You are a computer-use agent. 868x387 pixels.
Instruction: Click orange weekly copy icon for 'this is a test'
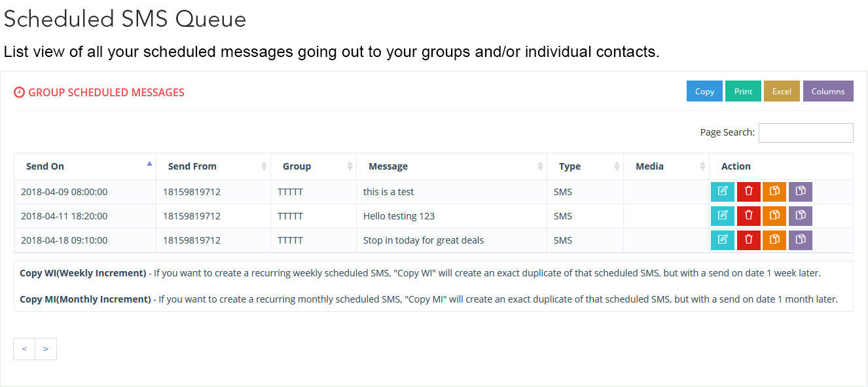(774, 192)
